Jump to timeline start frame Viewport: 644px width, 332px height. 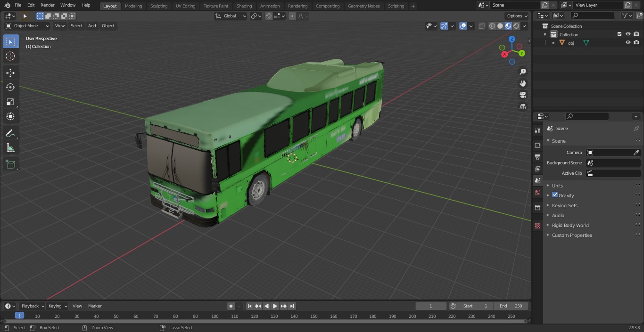(x=250, y=306)
